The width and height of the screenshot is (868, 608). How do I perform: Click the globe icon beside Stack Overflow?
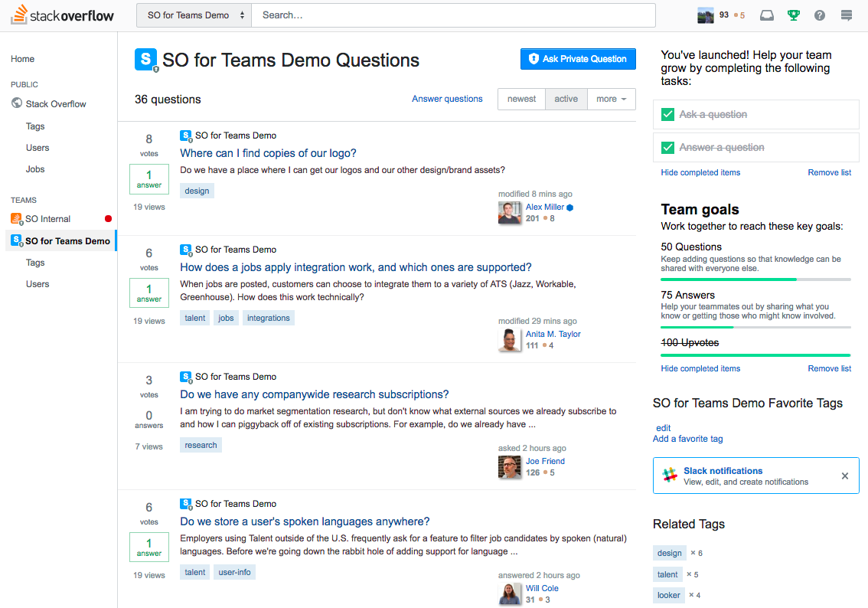(17, 103)
